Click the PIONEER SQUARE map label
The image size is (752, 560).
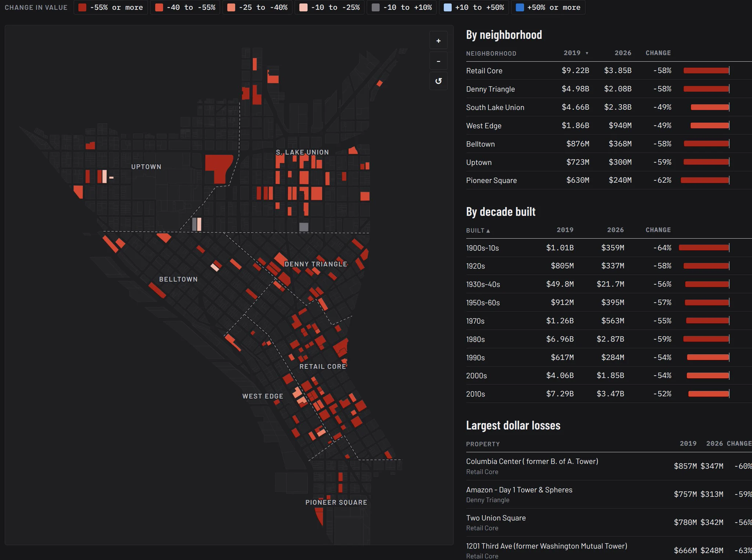pyautogui.click(x=336, y=502)
